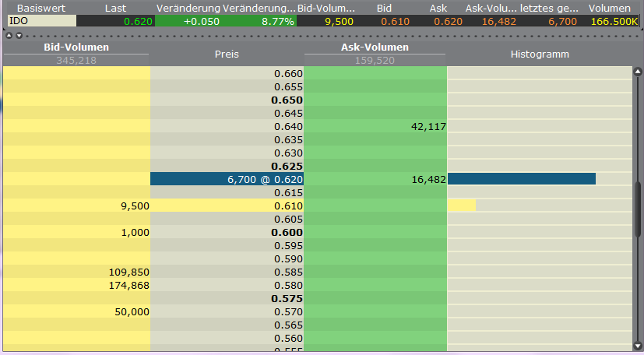The width and height of the screenshot is (644, 355).
Task: Click the 0.560 price level
Action: 288,338
